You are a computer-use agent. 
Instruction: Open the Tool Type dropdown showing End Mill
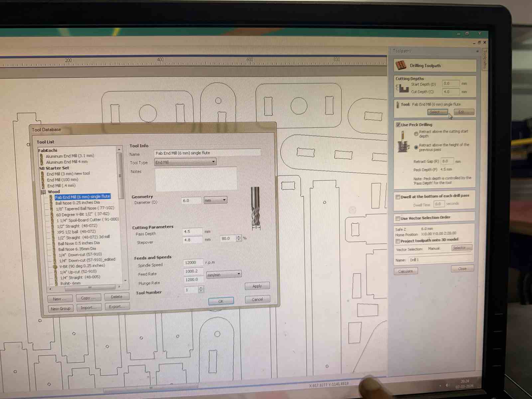213,162
